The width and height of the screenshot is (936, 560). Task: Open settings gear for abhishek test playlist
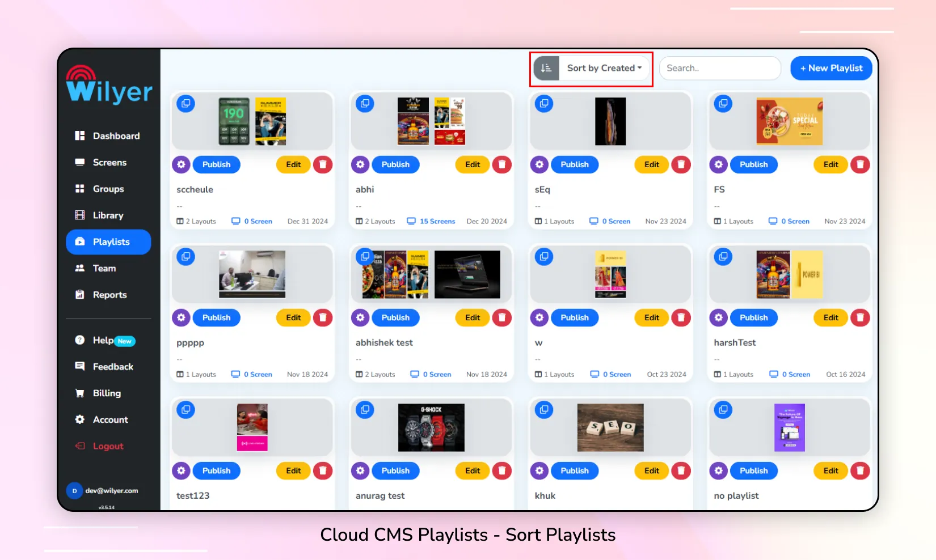360,318
